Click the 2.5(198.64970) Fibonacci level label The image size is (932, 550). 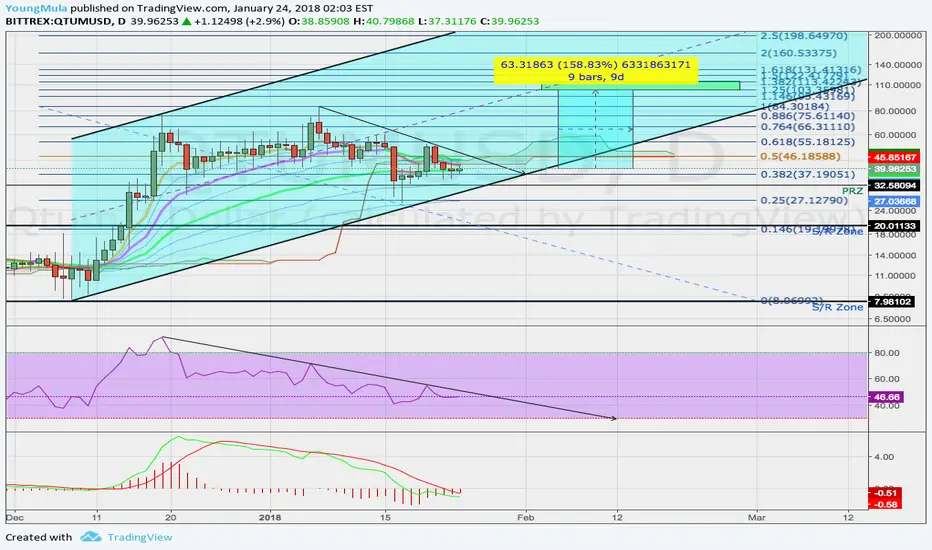point(804,36)
